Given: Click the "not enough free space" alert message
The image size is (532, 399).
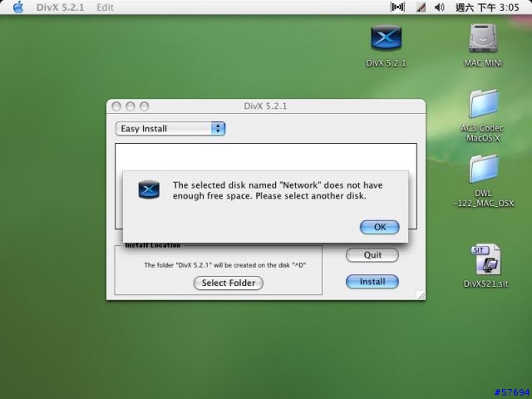Looking at the screenshot, I should pos(278,190).
